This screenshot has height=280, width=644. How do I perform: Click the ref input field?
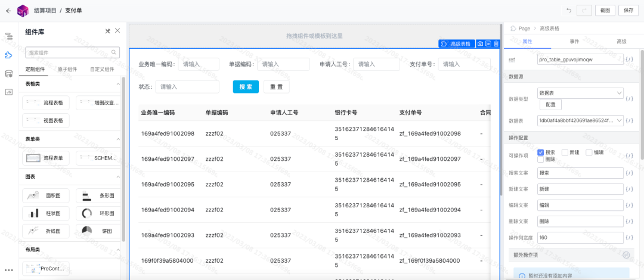(x=580, y=60)
